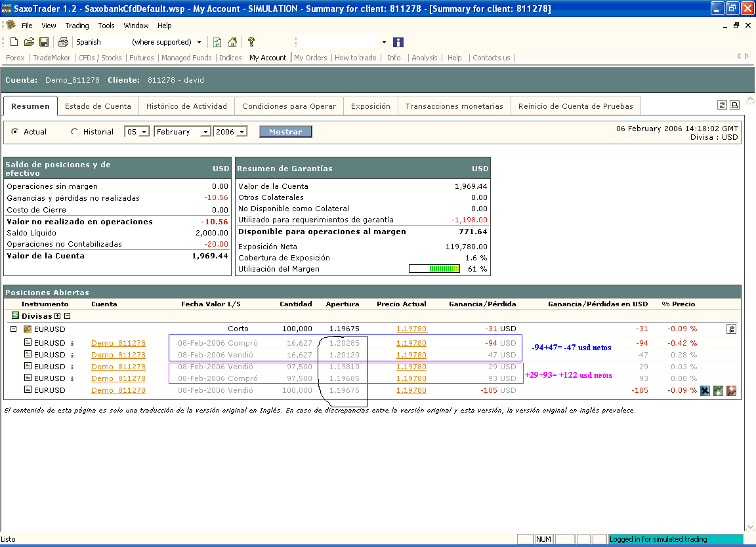Click the blue information 'i' icon

398,43
